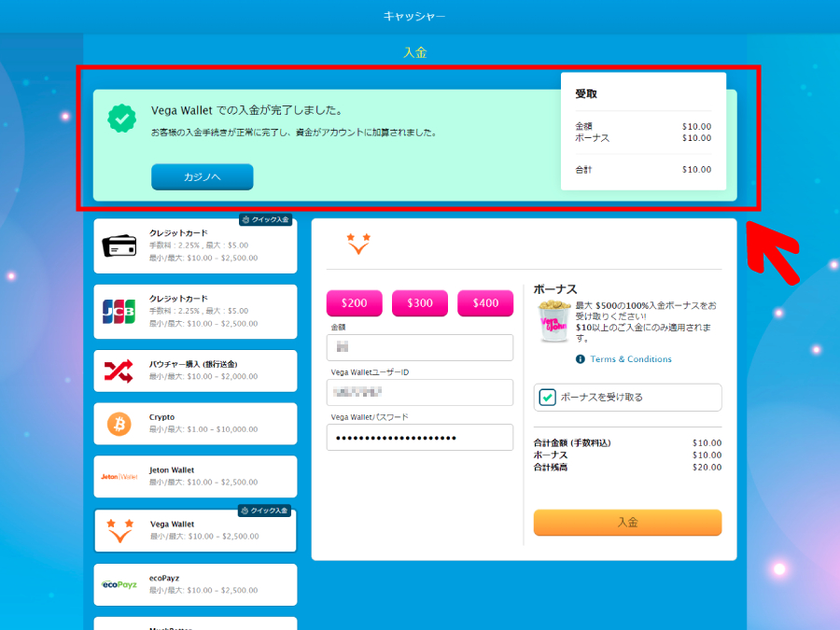The height and width of the screenshot is (630, 840).
Task: Click the JCB card logo
Action: coord(119,312)
